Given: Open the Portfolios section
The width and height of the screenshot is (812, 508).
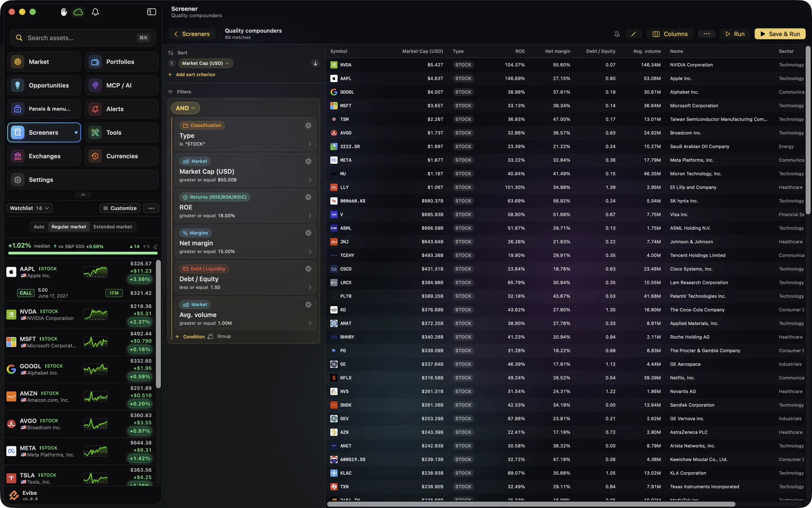Looking at the screenshot, I should (121, 62).
